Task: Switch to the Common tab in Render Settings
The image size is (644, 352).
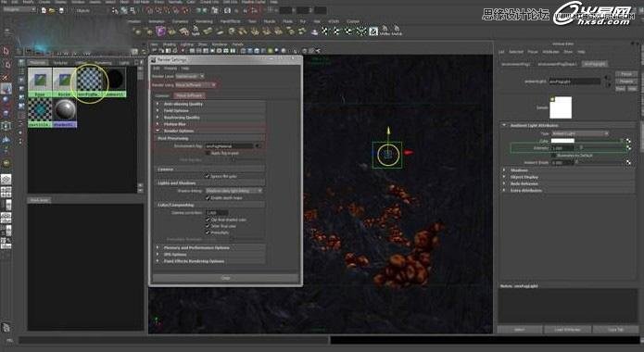Action: (162, 95)
